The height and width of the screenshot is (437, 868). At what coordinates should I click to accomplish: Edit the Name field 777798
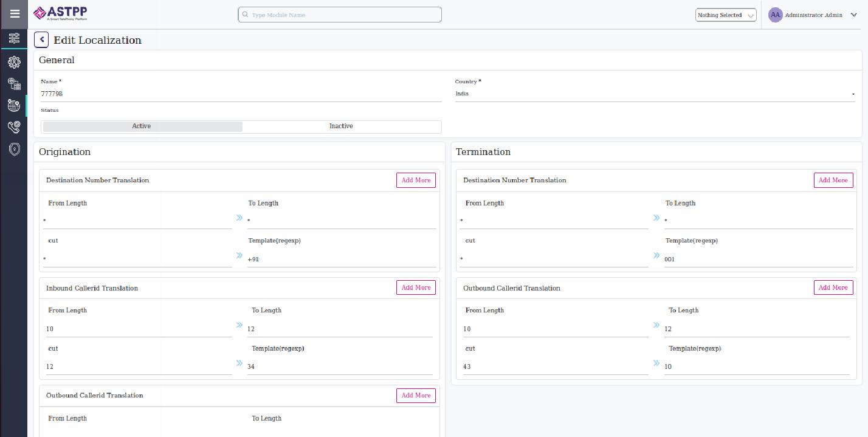coord(241,94)
